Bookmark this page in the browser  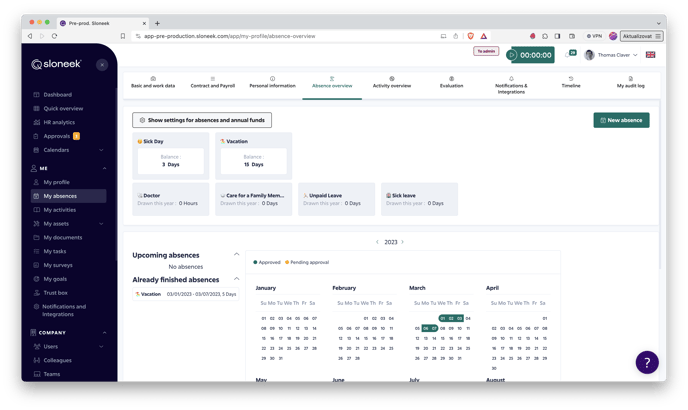pos(123,36)
